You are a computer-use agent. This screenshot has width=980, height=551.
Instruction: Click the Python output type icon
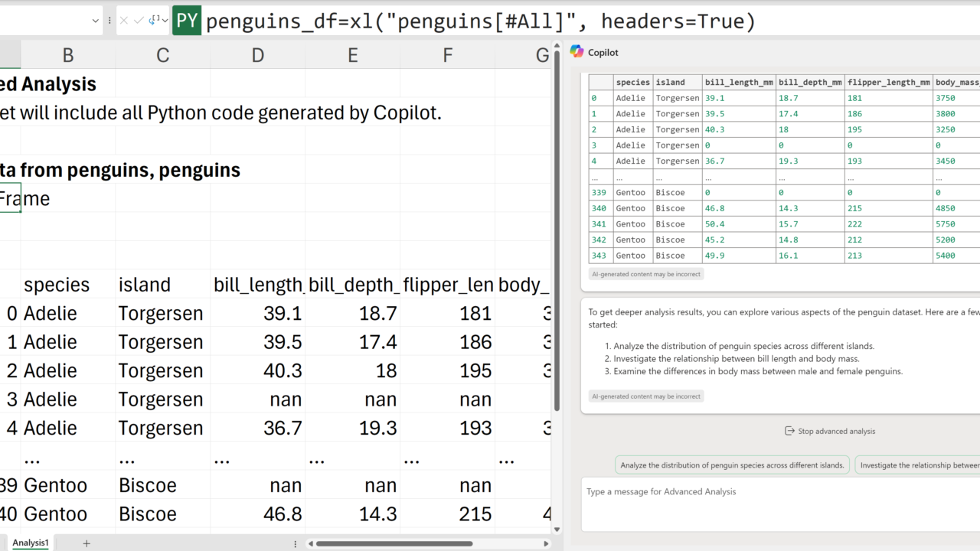pos(154,21)
